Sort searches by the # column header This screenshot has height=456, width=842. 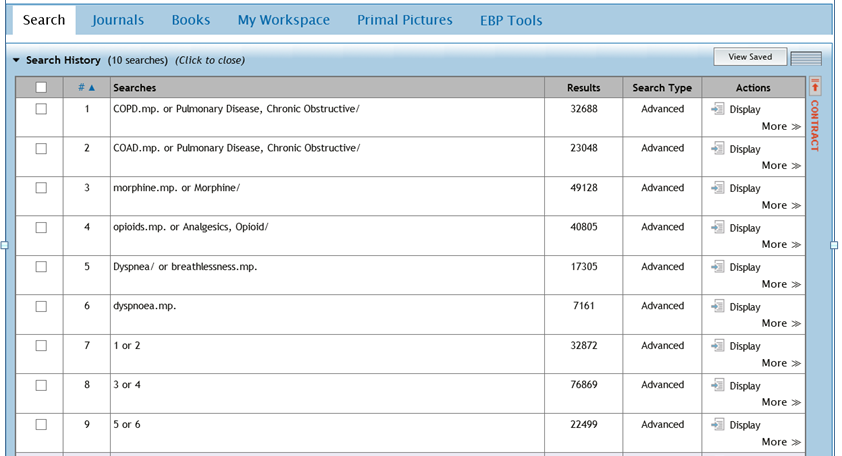point(86,88)
